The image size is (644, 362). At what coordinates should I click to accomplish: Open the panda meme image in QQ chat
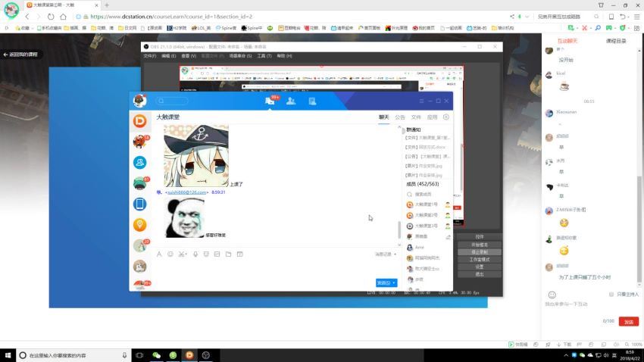pyautogui.click(x=185, y=218)
